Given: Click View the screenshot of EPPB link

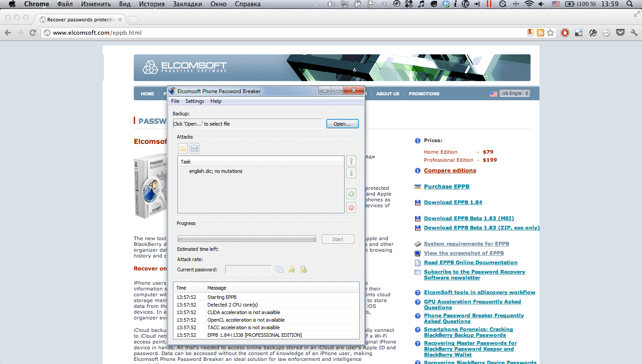Looking at the screenshot, I should tap(464, 253).
